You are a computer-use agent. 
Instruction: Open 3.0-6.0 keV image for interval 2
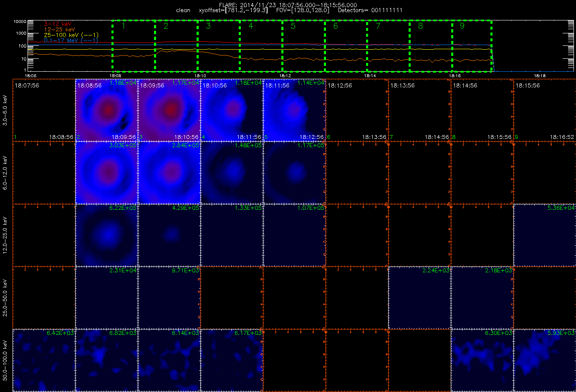pos(107,110)
